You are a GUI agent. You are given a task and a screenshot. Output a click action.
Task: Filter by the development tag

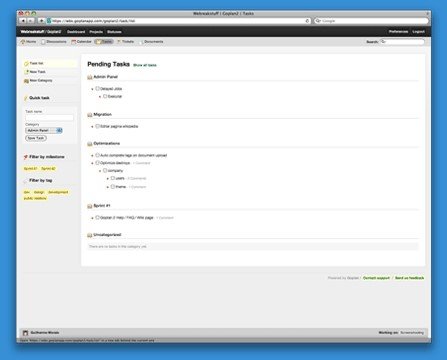coord(58,192)
